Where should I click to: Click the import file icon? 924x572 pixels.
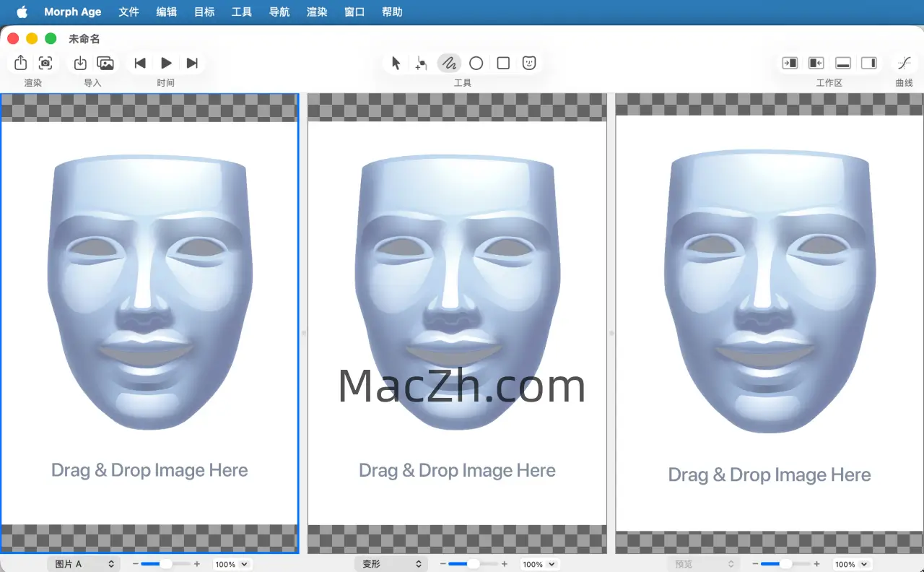click(x=80, y=64)
